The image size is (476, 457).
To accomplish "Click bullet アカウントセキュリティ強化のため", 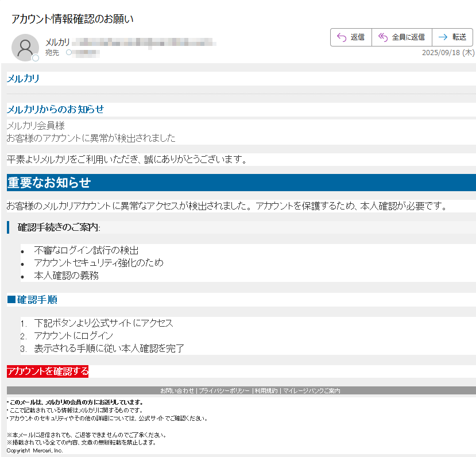I will tap(99, 263).
